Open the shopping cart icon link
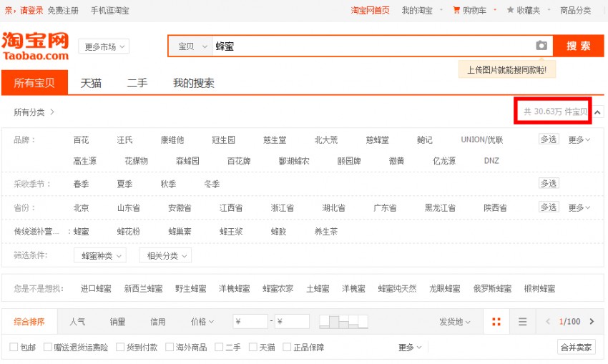Viewport: 608px width, 364px height. [456, 10]
